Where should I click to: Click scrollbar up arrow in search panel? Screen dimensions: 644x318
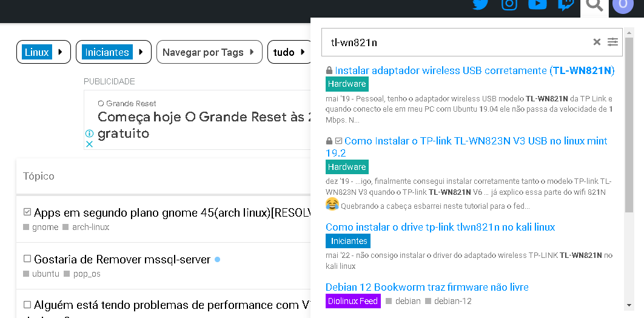[629, 32]
